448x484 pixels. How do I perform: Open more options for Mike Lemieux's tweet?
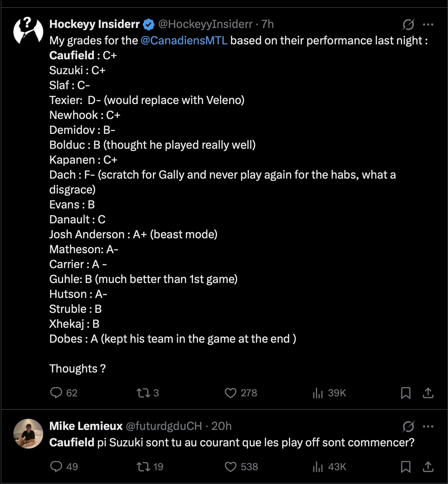tap(428, 426)
